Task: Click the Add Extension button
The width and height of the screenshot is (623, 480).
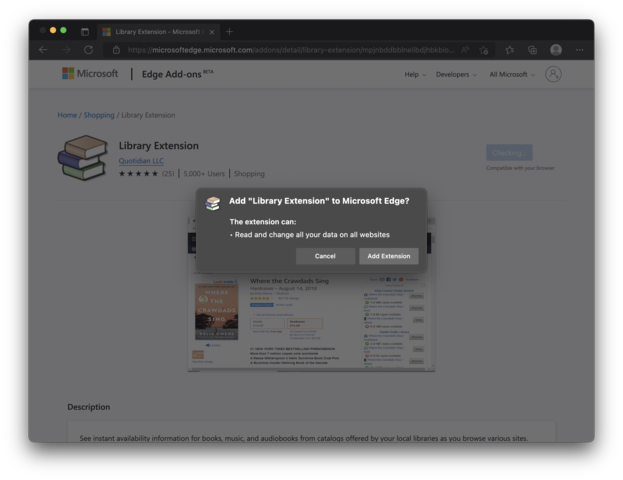Action: pos(389,256)
